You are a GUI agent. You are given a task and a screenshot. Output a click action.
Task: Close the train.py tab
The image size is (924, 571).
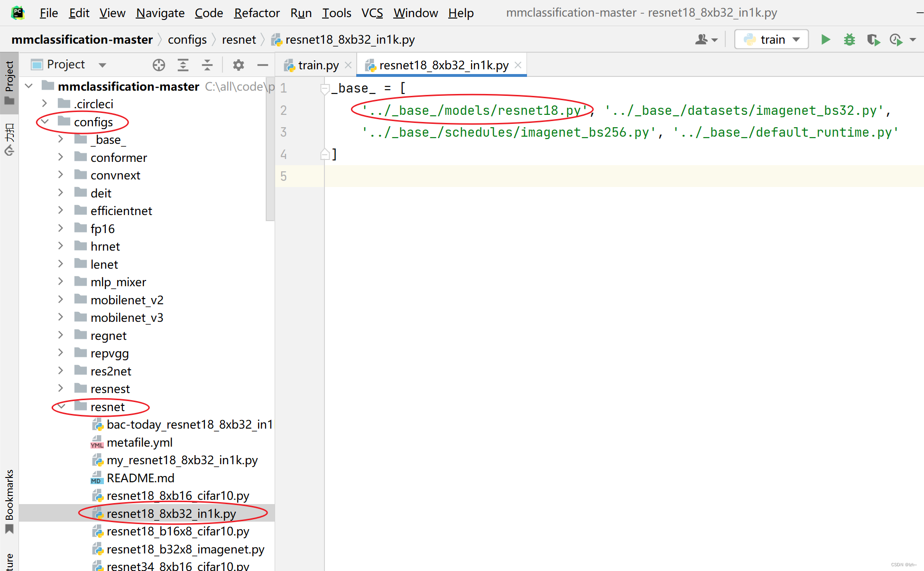pos(348,65)
